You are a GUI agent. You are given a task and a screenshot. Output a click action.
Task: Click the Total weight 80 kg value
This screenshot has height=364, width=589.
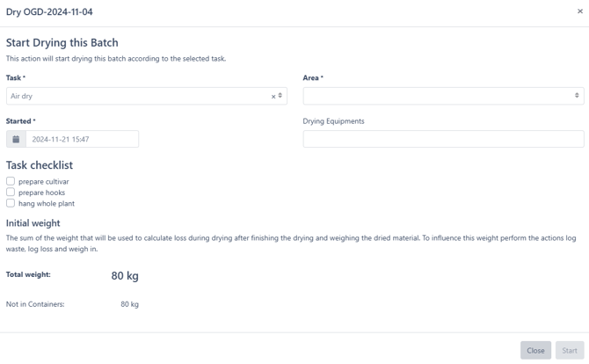pyautogui.click(x=125, y=276)
